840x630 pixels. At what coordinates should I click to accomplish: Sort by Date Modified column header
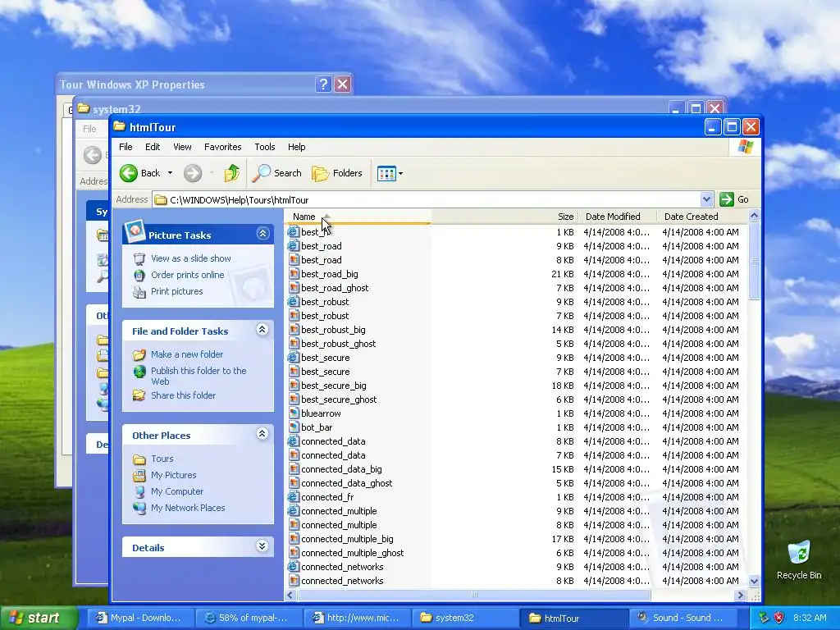617,217
